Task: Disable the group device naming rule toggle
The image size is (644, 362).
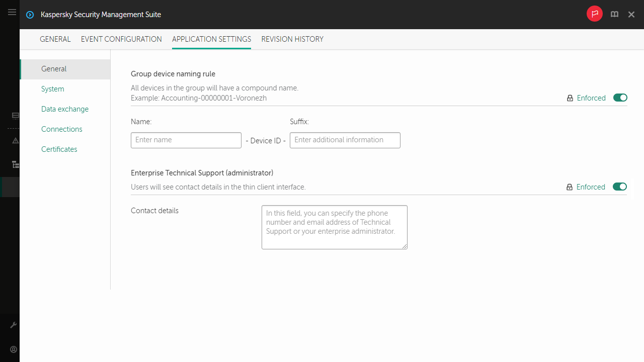Action: pos(620,98)
